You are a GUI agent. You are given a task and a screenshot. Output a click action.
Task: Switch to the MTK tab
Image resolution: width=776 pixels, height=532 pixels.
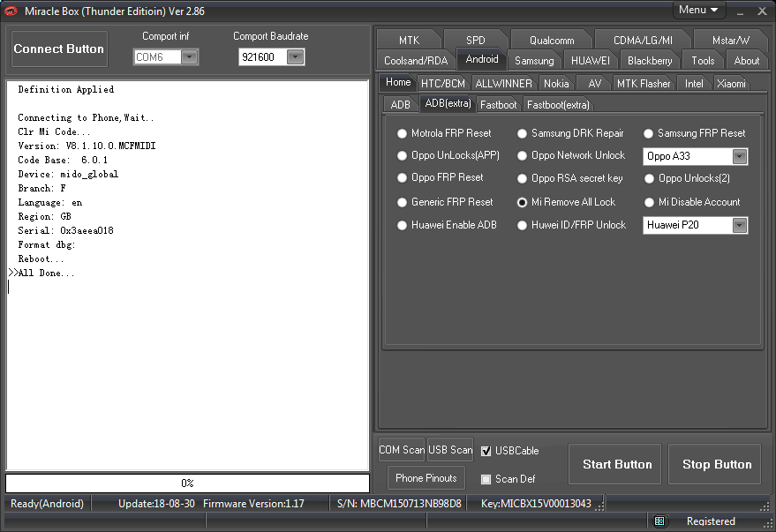pyautogui.click(x=409, y=40)
